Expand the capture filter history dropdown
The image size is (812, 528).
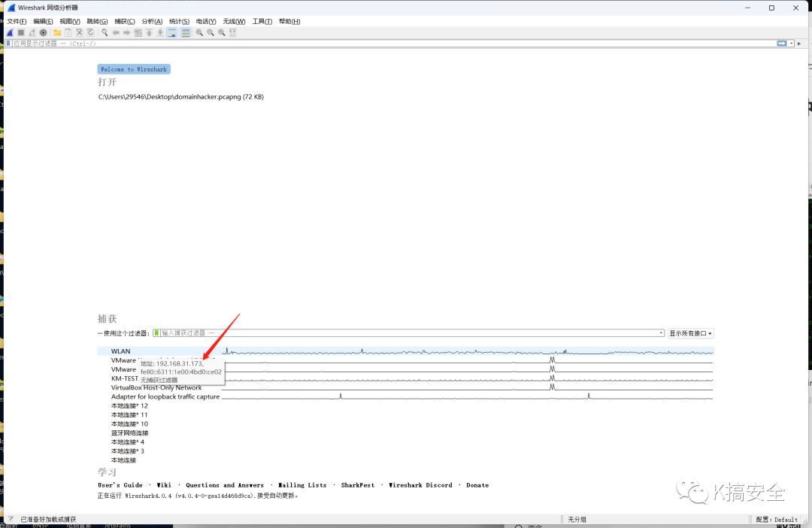(662, 333)
